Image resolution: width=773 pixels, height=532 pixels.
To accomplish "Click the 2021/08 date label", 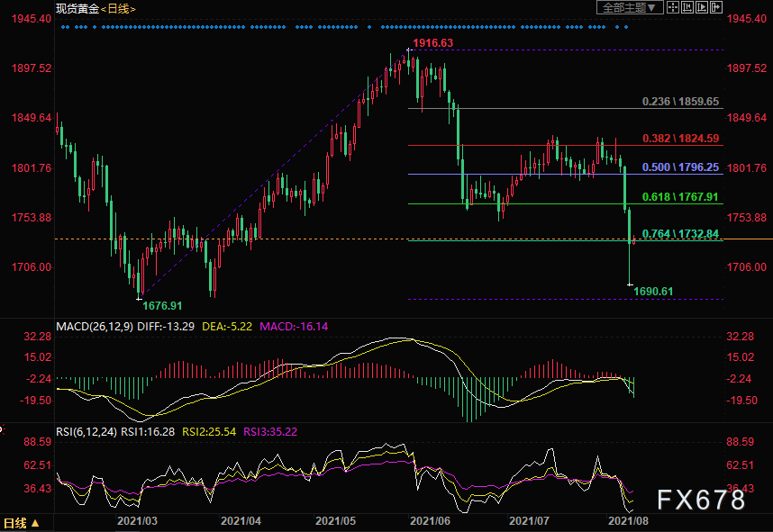I will click(628, 521).
